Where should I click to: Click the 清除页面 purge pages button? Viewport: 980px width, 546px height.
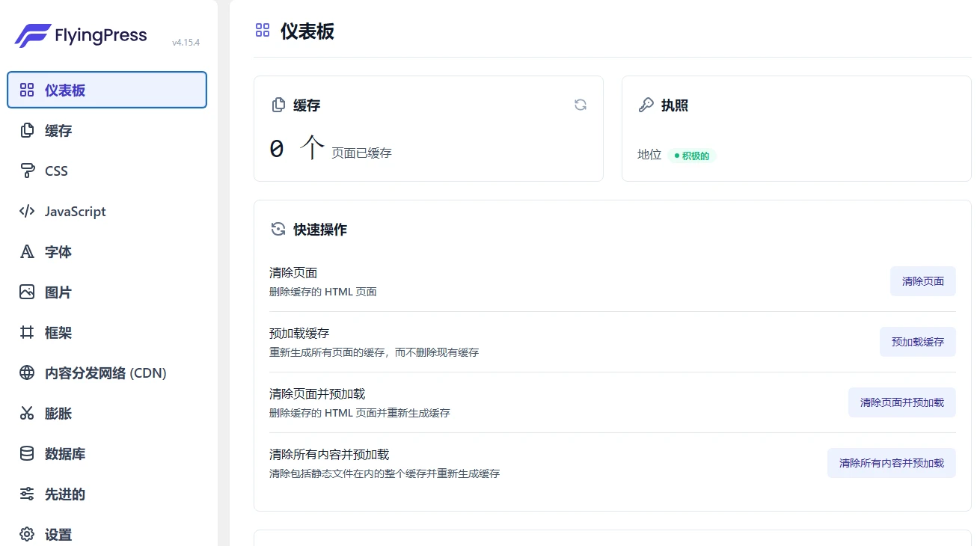922,280
